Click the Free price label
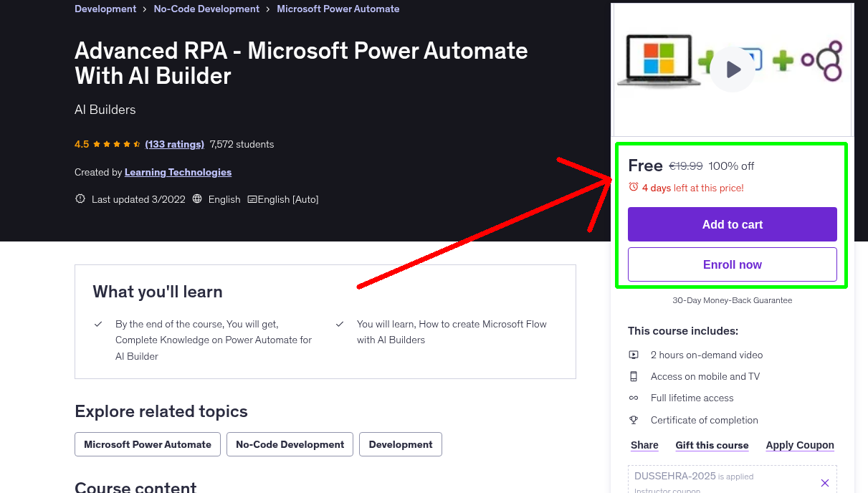Image resolution: width=868 pixels, height=493 pixels. click(x=645, y=166)
